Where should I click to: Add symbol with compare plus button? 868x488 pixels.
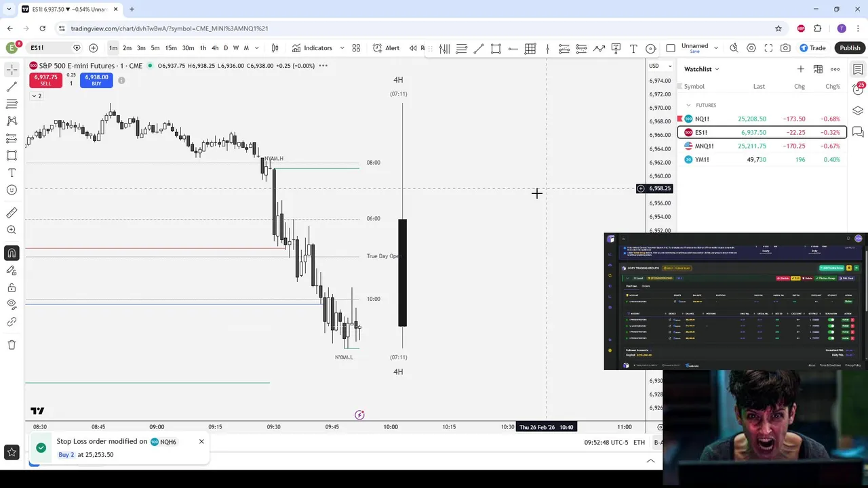pyautogui.click(x=93, y=48)
